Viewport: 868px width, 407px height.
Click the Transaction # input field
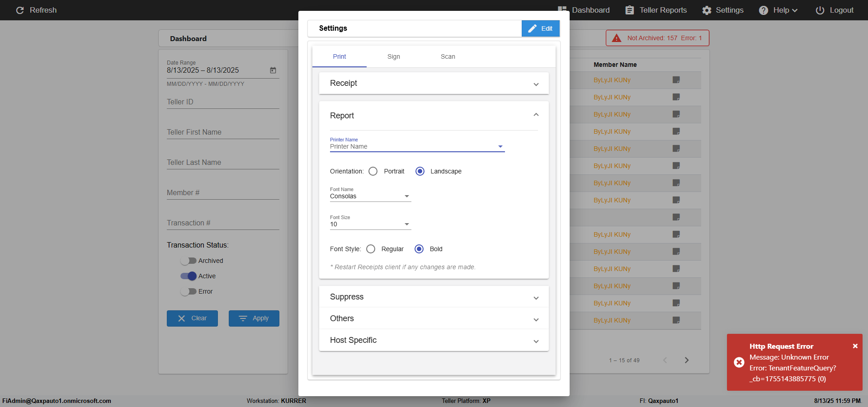223,223
